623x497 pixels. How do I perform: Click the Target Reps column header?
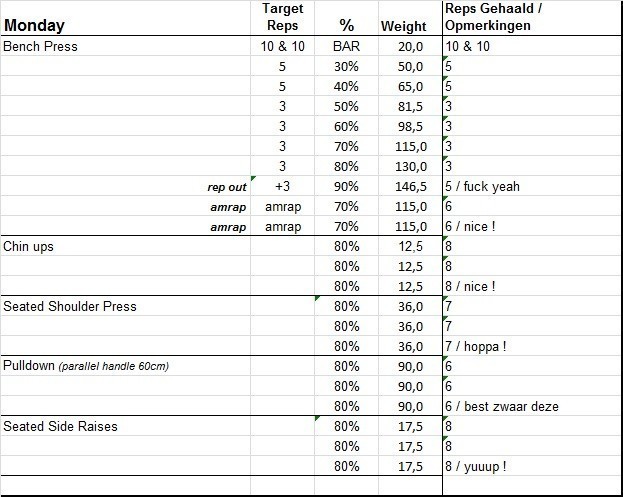pos(282,18)
